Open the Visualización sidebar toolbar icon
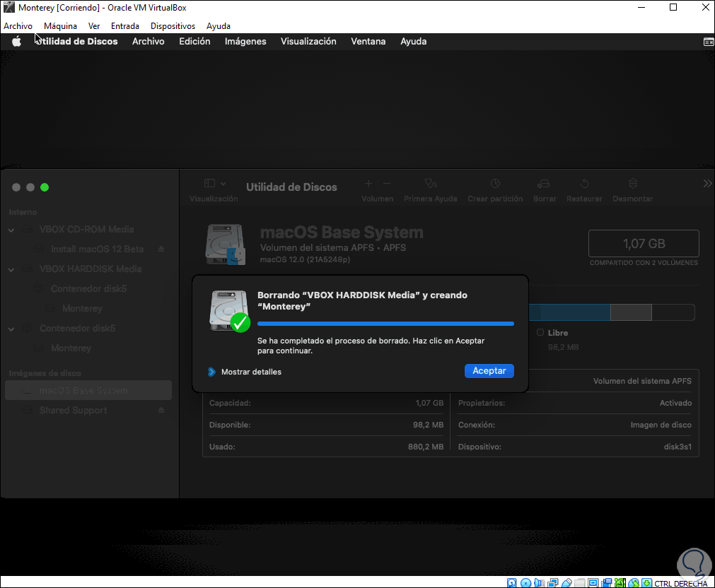 pos(210,184)
